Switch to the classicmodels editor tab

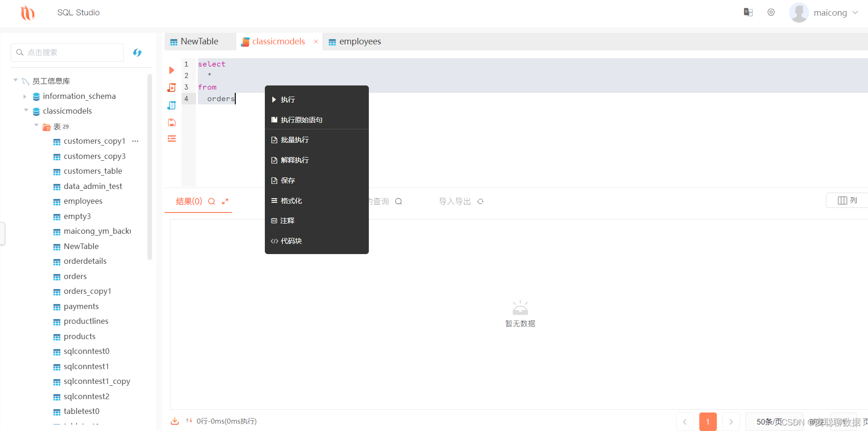coord(278,42)
